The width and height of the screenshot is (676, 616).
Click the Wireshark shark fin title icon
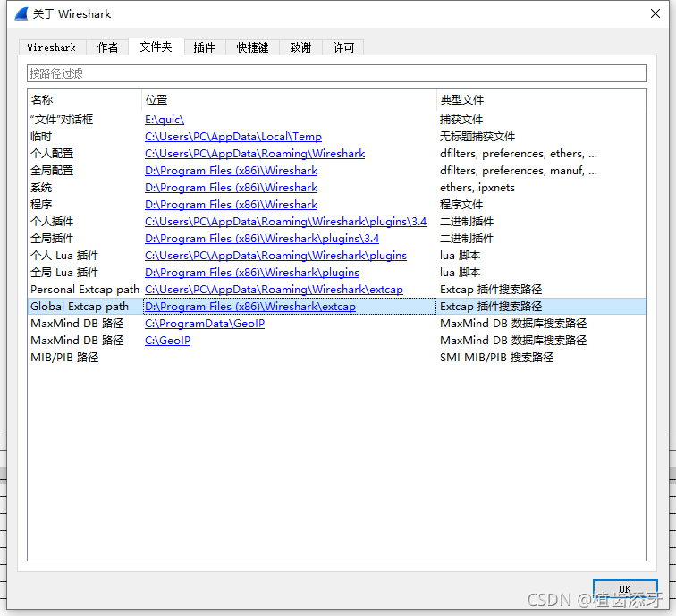tap(21, 13)
